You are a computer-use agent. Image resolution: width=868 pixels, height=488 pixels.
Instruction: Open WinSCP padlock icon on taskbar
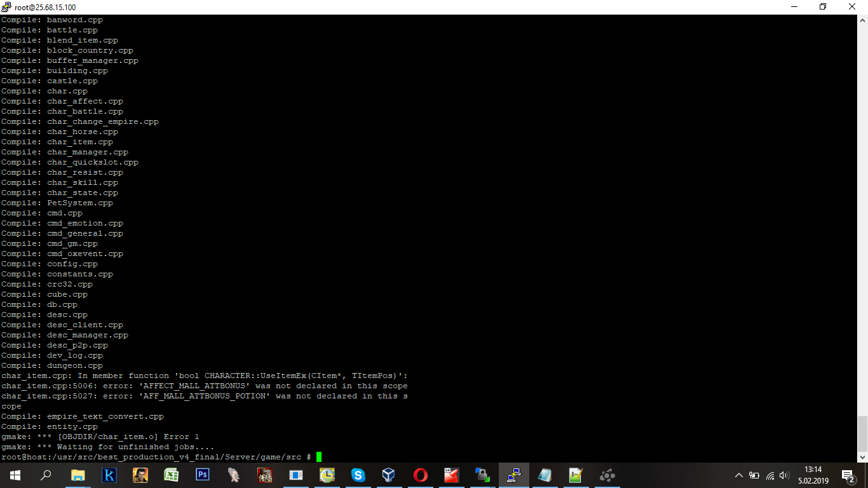pyautogui.click(x=482, y=475)
